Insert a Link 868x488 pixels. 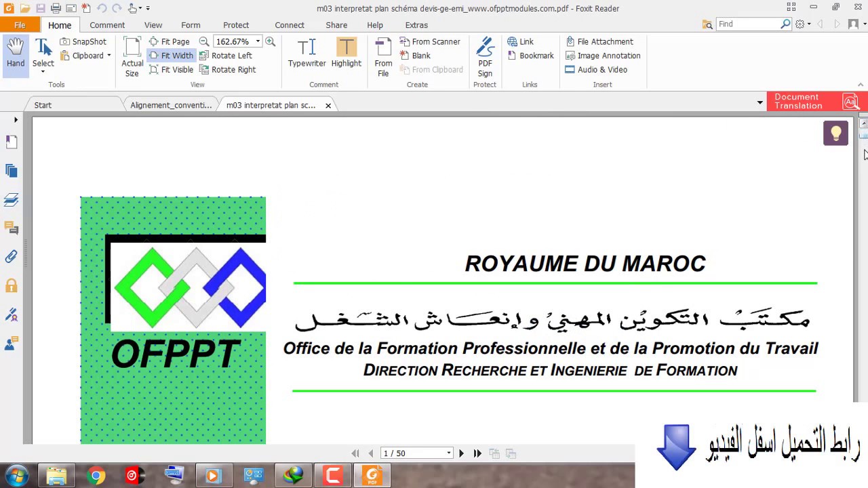tap(520, 41)
